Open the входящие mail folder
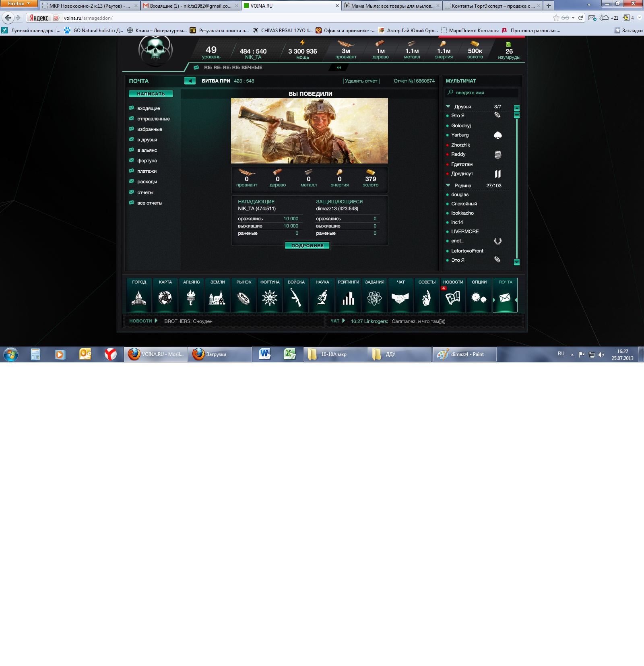The image size is (644, 666). pos(149,108)
